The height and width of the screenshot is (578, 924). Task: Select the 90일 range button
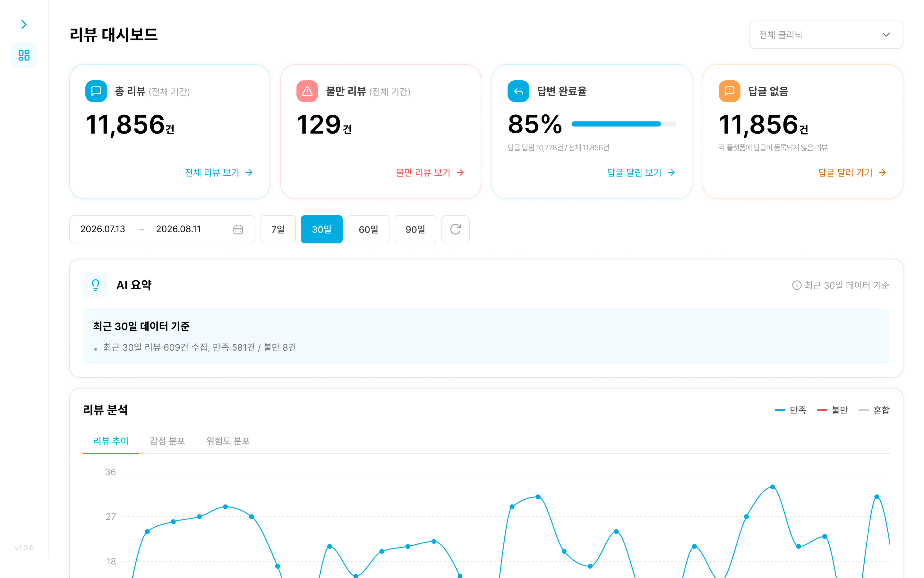coord(415,229)
